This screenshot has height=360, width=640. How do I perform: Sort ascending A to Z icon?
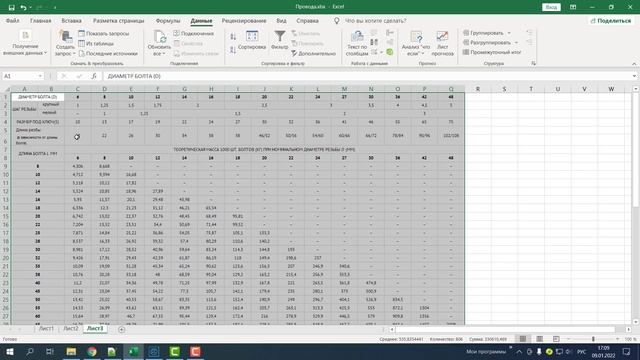click(x=233, y=37)
